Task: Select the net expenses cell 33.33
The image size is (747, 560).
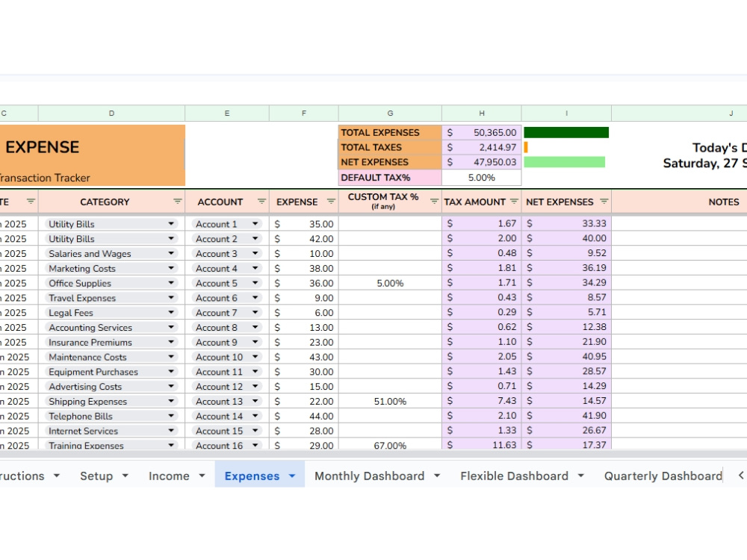Action: coord(566,223)
